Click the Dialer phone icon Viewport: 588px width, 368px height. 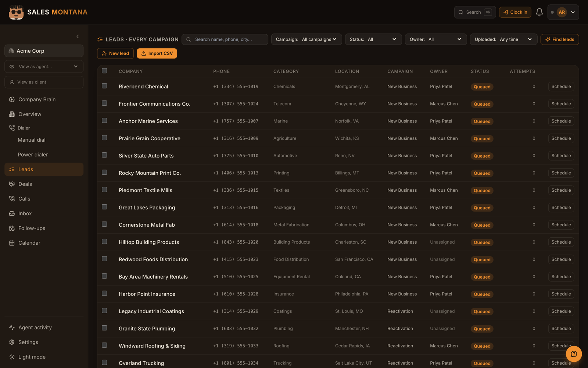(12, 128)
